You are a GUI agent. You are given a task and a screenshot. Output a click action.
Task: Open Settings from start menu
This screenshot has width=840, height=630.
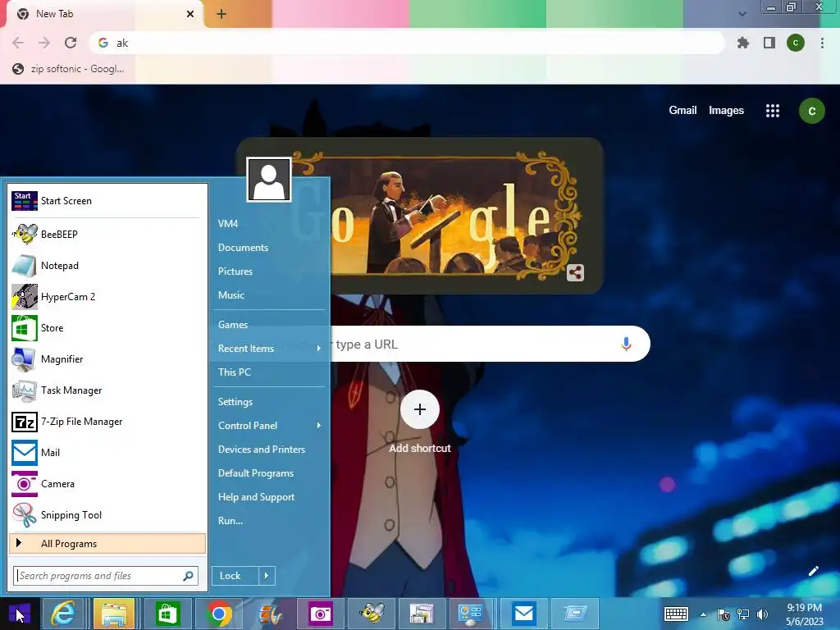click(x=235, y=402)
